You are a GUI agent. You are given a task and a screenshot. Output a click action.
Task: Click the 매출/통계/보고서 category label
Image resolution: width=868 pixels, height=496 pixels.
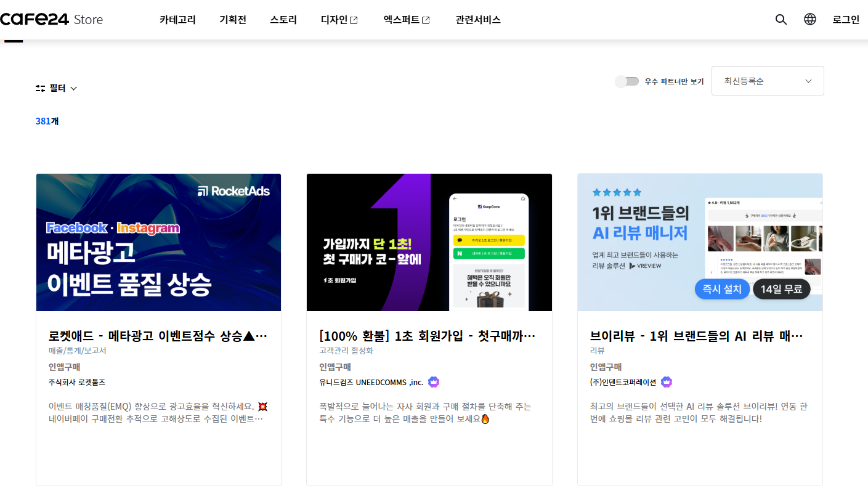pyautogui.click(x=78, y=351)
